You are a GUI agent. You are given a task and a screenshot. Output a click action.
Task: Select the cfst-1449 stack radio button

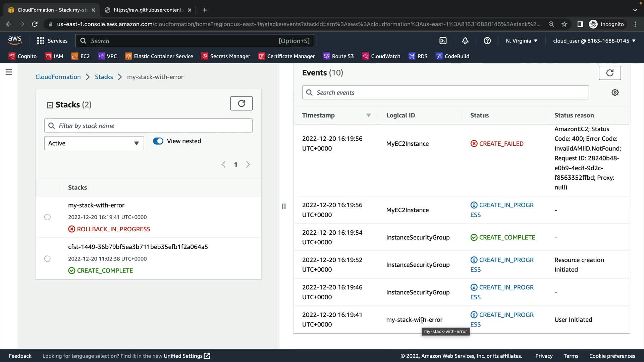[x=47, y=259]
